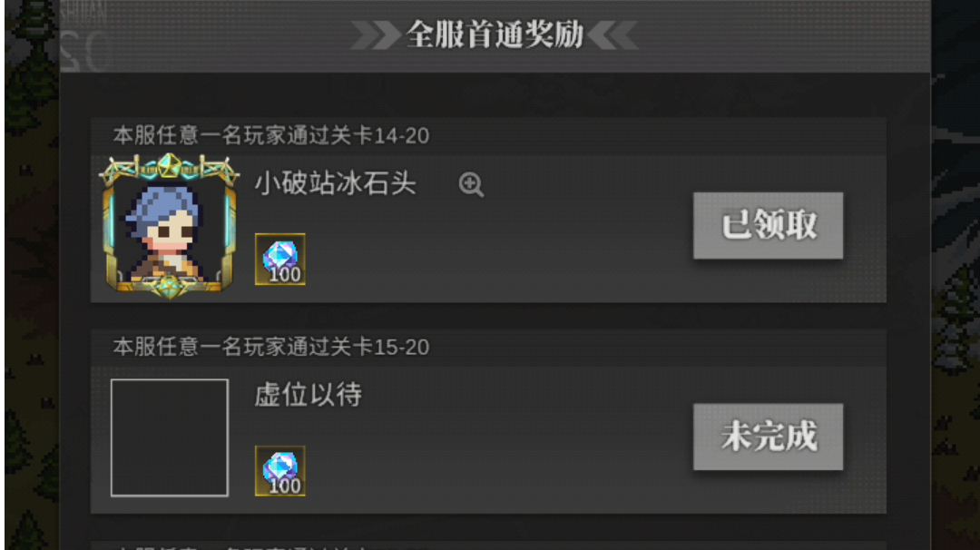Click the gem emblem at the avatar frame's bottom

168,287
